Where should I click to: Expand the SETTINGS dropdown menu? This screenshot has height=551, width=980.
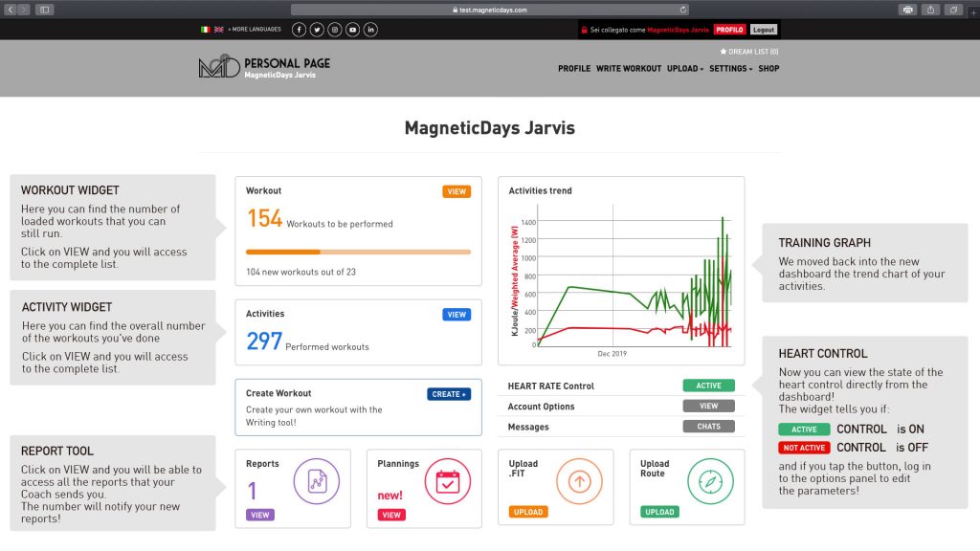point(730,69)
